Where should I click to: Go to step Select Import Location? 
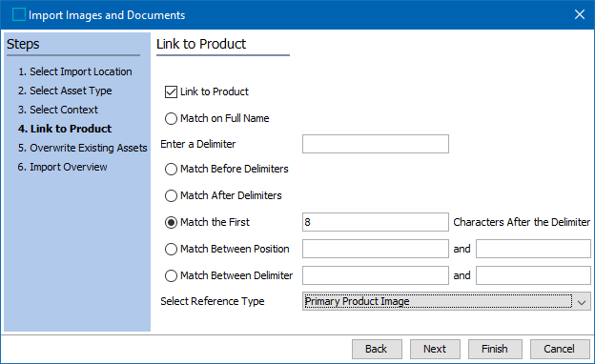75,71
